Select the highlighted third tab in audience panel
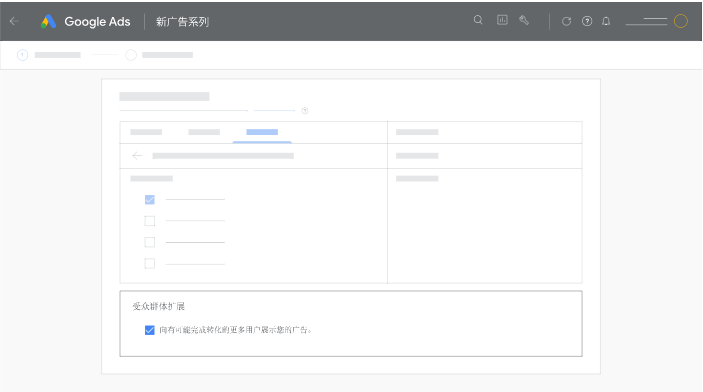The width and height of the screenshot is (703, 392). (x=262, y=132)
